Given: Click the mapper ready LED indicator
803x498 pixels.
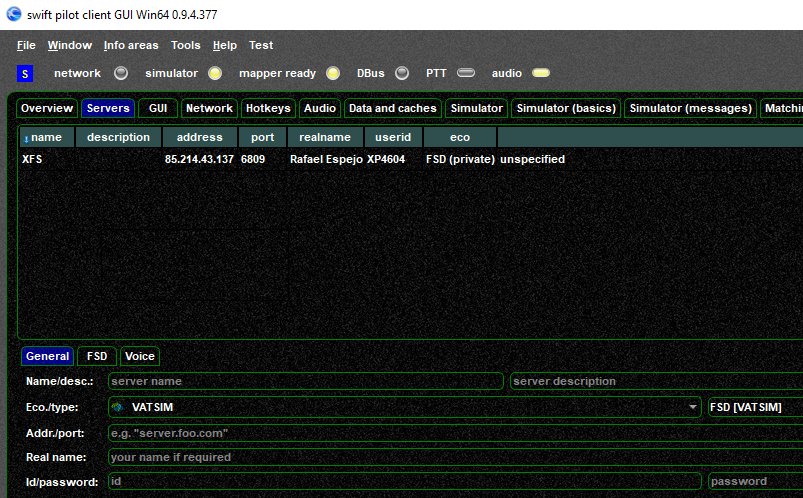Looking at the screenshot, I should (333, 73).
